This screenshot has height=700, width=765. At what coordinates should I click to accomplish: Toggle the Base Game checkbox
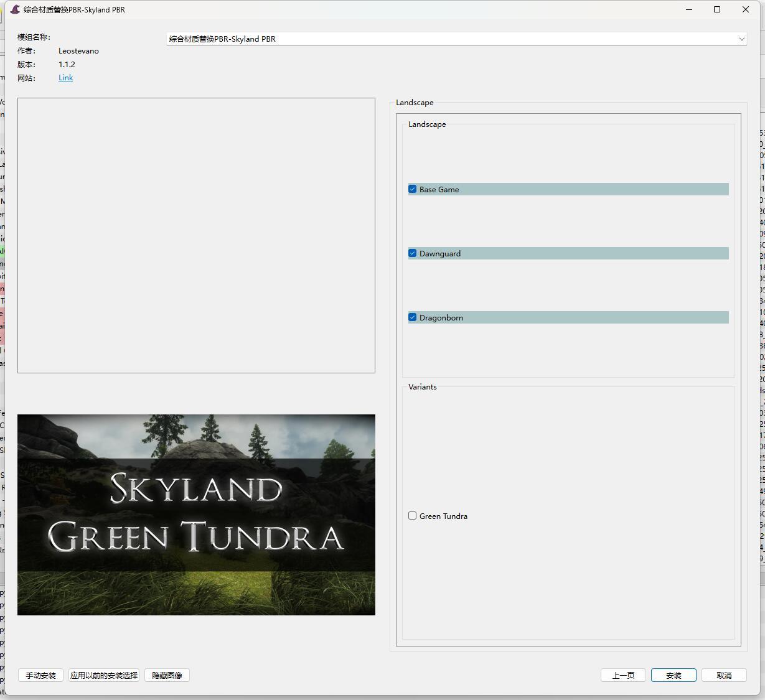click(x=413, y=189)
